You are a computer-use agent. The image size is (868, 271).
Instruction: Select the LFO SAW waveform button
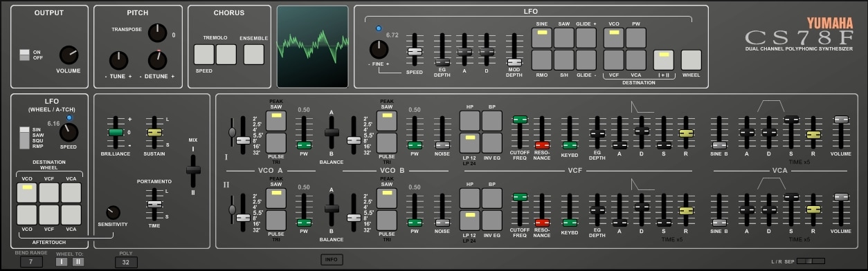tap(564, 37)
